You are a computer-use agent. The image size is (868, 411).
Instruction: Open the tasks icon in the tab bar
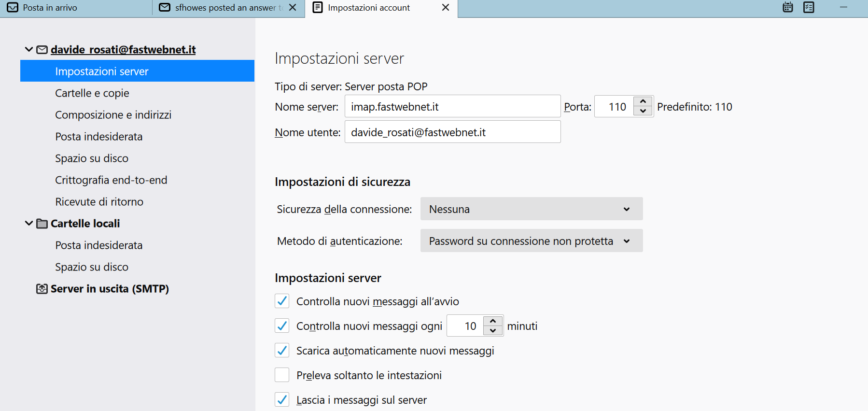click(x=809, y=7)
